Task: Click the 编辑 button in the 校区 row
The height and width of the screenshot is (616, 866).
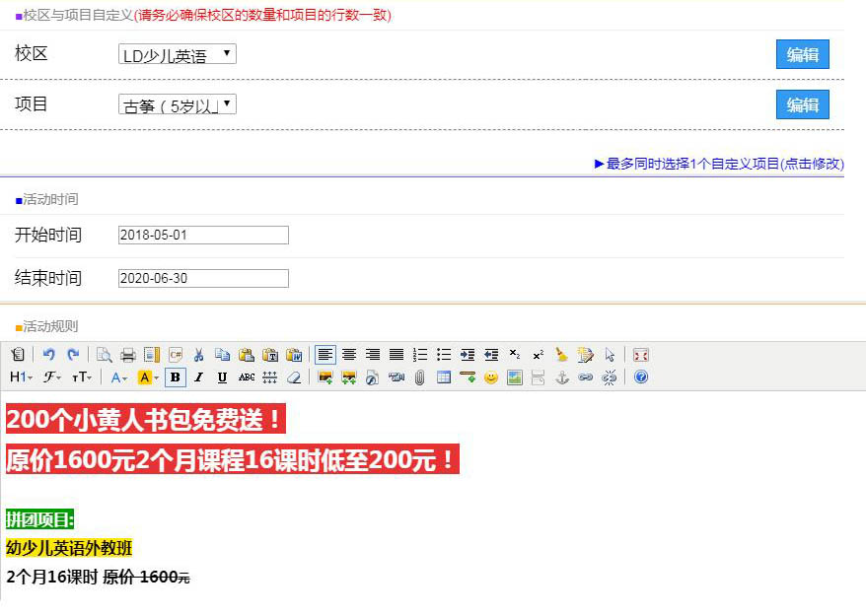Action: coord(802,54)
